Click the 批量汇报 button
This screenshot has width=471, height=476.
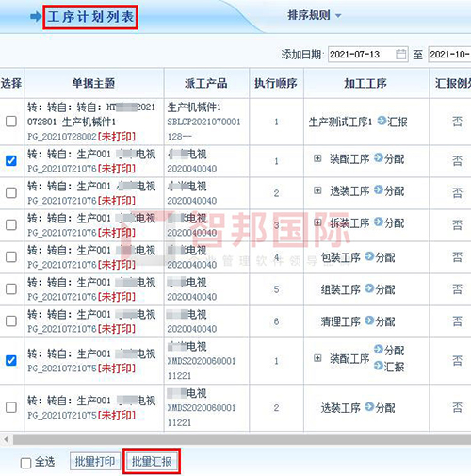pyautogui.click(x=152, y=462)
